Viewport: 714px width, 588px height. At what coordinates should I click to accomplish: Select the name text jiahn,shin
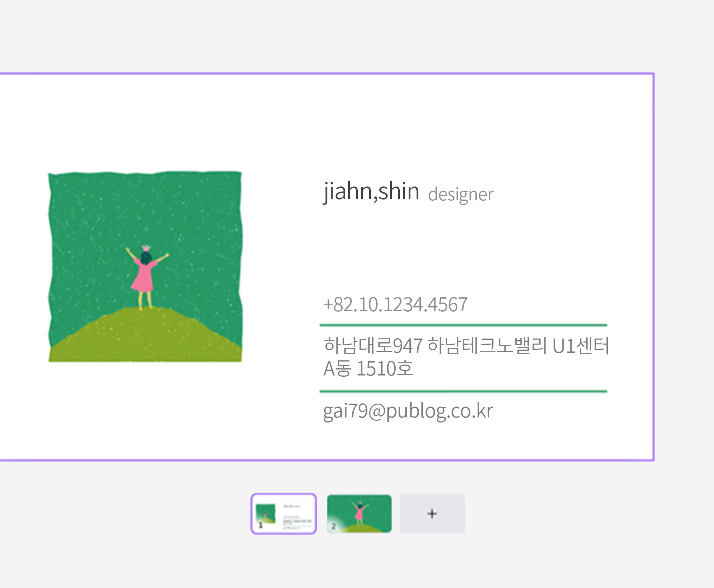[371, 192]
